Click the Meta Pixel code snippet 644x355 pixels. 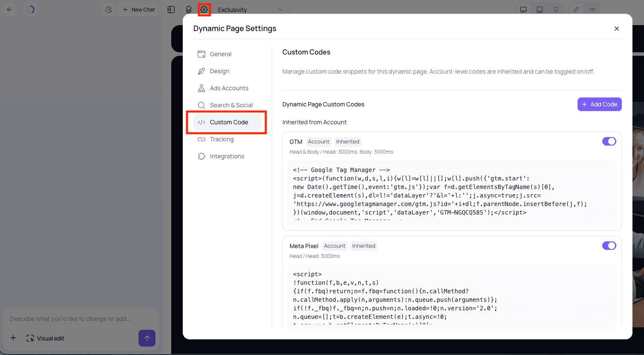452,297
